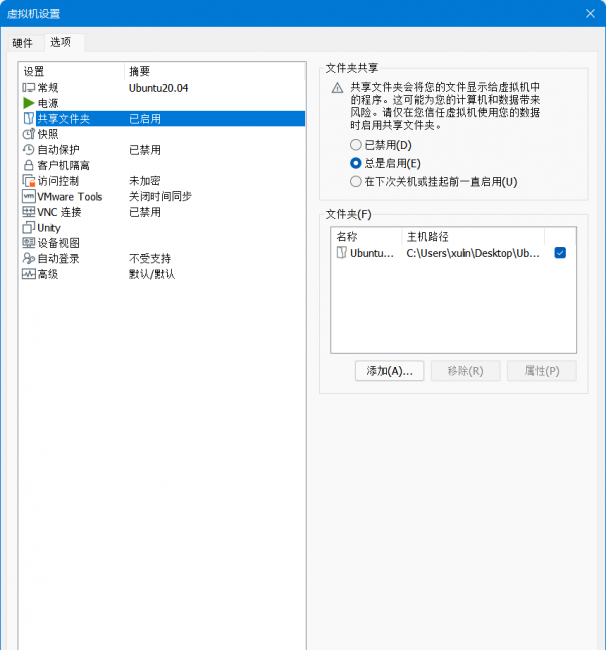Select the 高级 settings row
The image size is (606, 650).
tap(163, 274)
